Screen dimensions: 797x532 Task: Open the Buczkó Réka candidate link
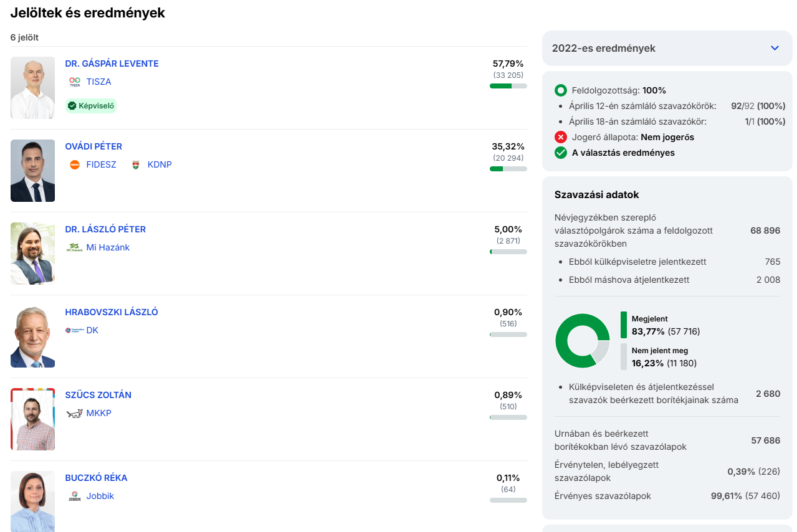[96, 478]
